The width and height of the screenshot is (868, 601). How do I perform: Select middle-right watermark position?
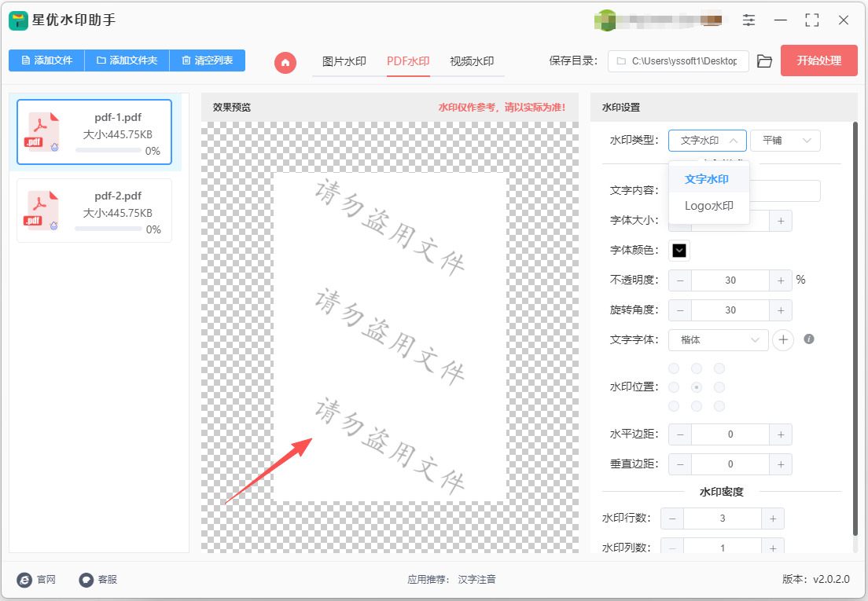click(719, 387)
